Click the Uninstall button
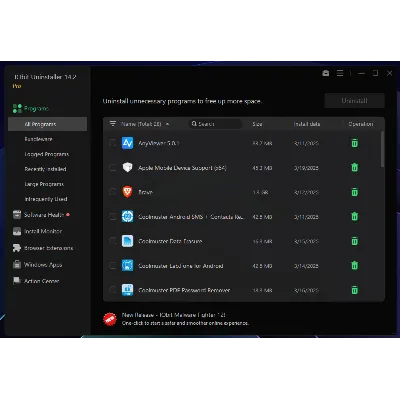 point(354,101)
